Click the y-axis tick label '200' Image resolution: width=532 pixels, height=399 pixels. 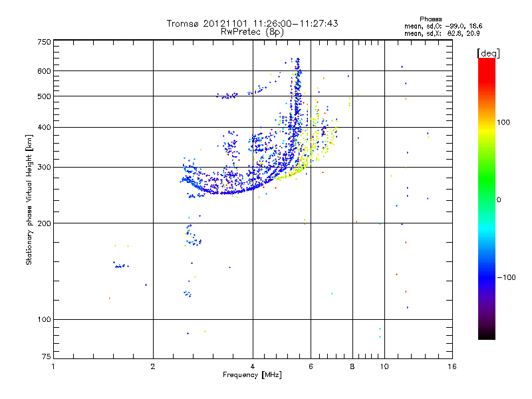44,223
